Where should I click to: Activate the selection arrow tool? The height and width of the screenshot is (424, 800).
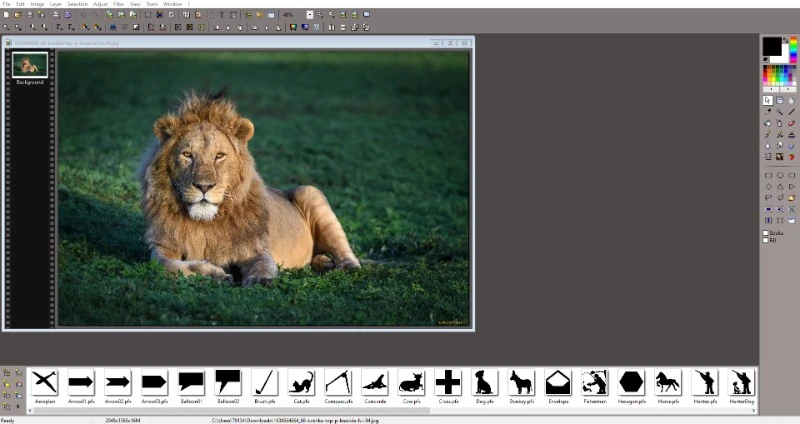[768, 100]
